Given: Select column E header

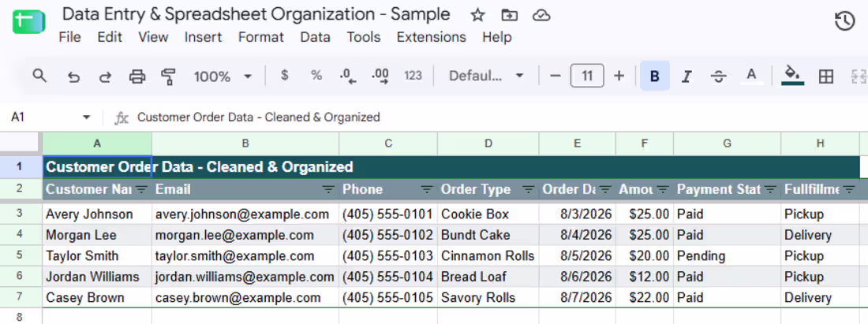Looking at the screenshot, I should 577,143.
